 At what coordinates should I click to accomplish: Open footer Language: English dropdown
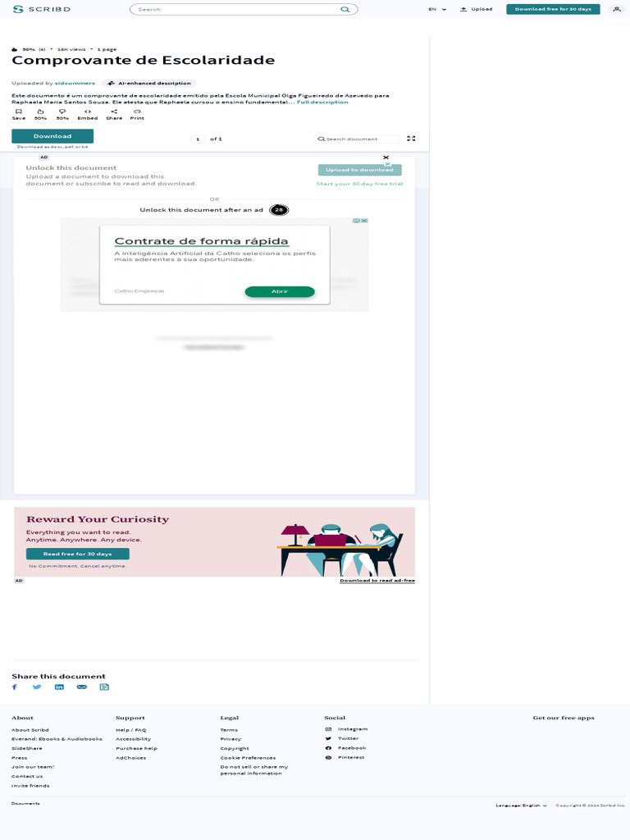tap(521, 806)
